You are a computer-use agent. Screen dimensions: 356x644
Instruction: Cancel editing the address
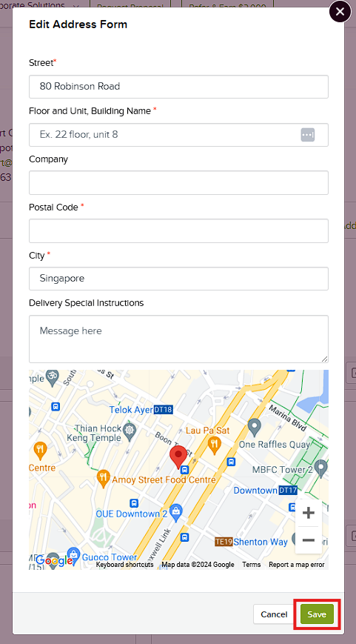[x=274, y=614]
